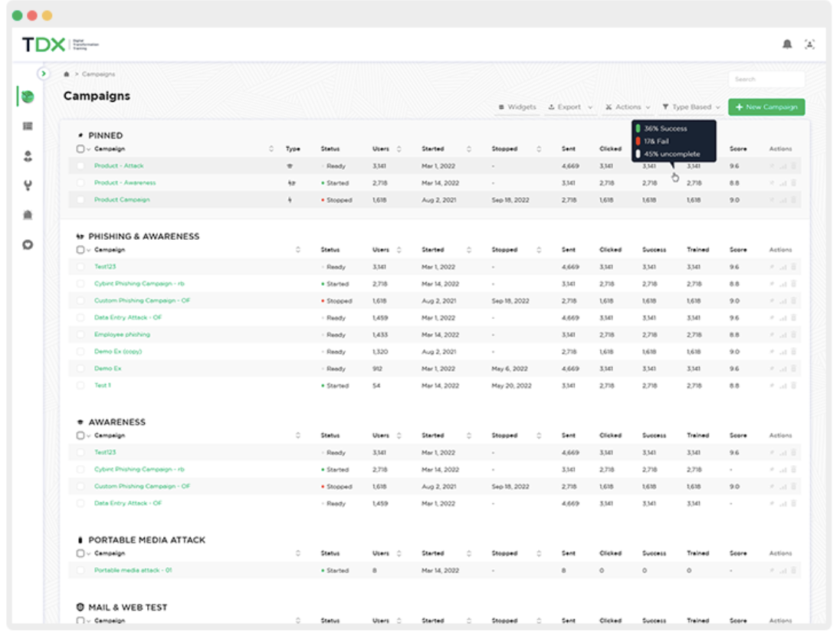Check the Product - Attack row checkbox
This screenshot has height=636, width=840.
[80, 166]
